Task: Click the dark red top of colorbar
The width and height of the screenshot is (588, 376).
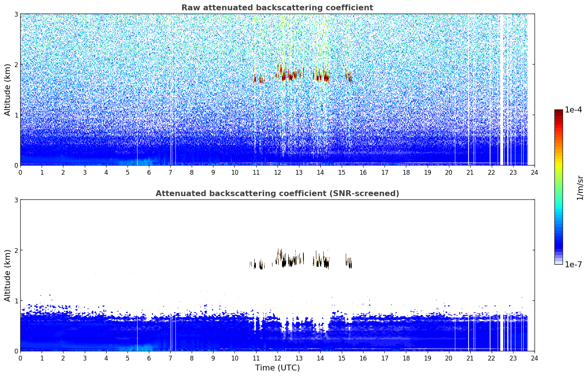Action: click(x=558, y=112)
